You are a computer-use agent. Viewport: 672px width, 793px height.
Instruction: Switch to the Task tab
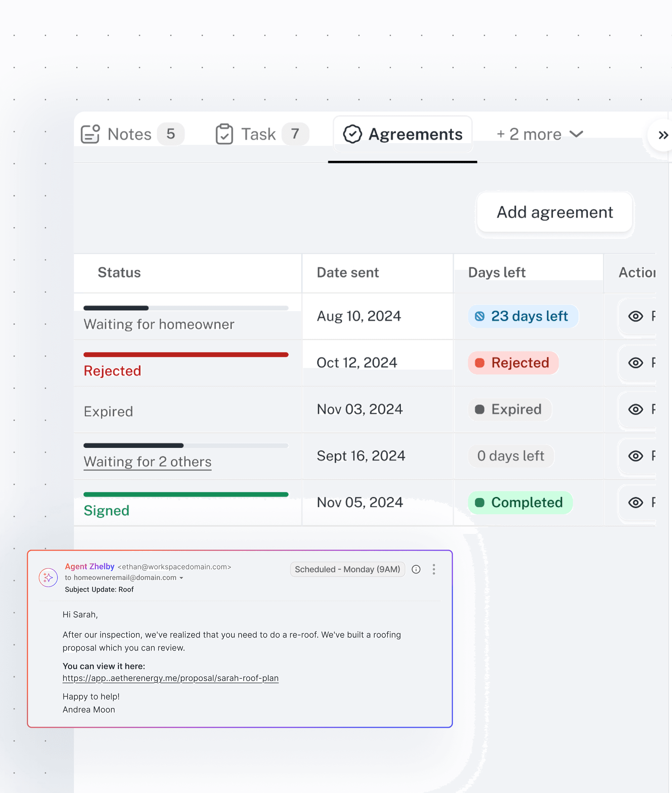(x=258, y=134)
